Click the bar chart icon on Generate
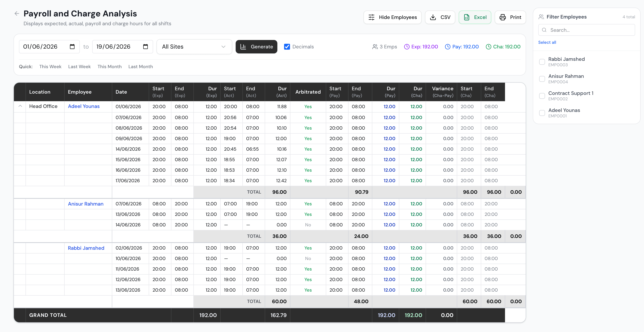Image resolution: width=644 pixels, height=332 pixels. [x=243, y=47]
